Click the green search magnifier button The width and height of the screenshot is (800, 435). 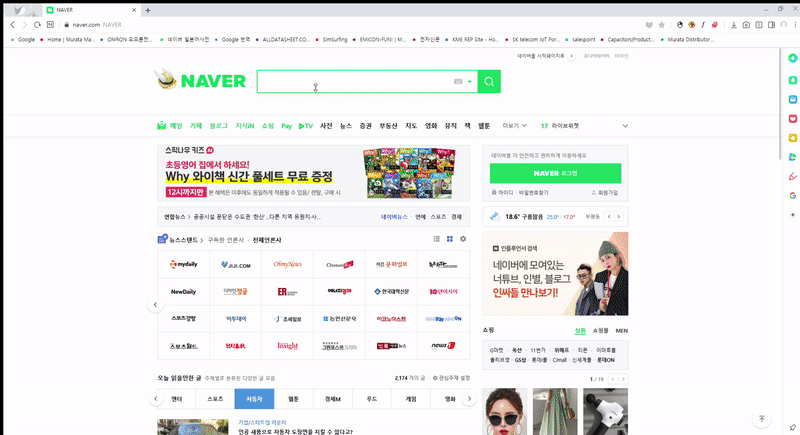[x=489, y=82]
